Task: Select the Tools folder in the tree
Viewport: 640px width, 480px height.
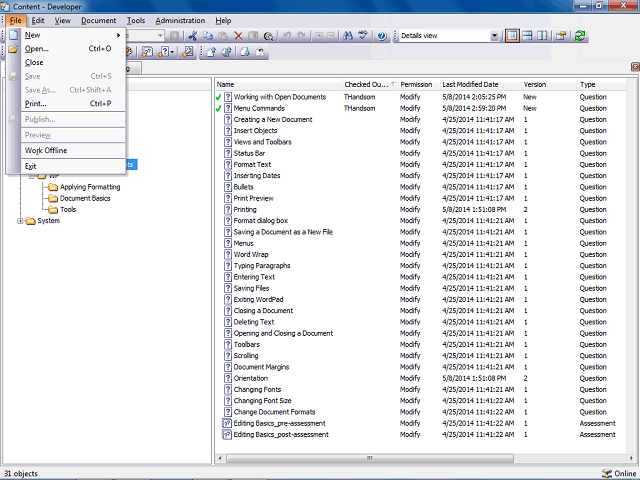Action: [x=68, y=209]
